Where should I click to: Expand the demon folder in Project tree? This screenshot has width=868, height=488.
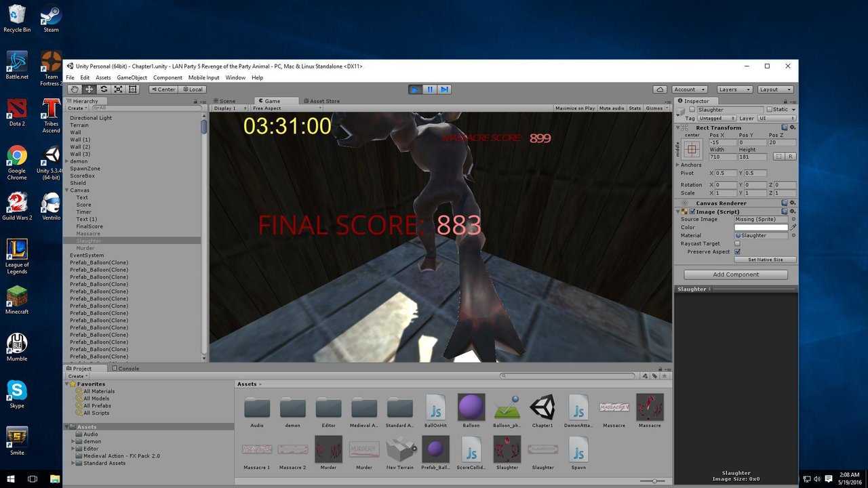[73, 441]
